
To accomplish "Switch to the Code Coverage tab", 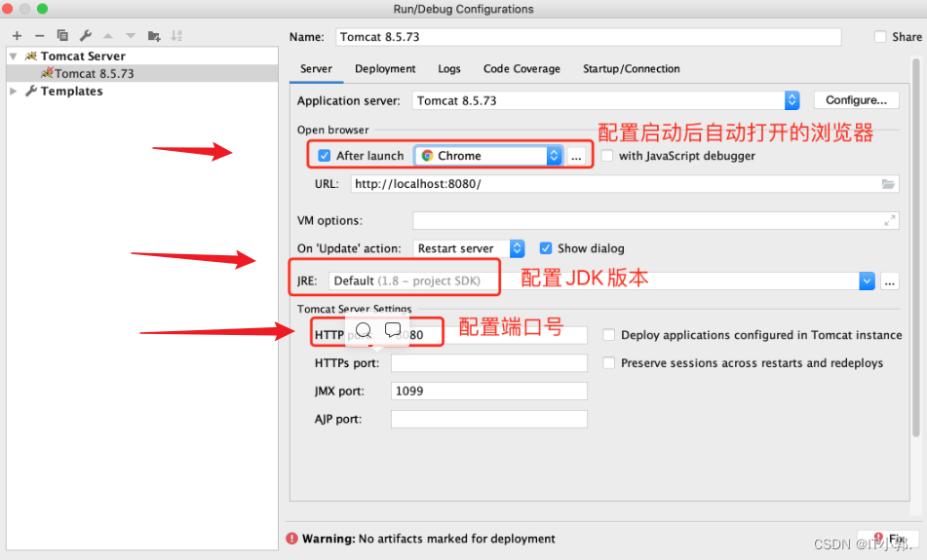I will [521, 68].
